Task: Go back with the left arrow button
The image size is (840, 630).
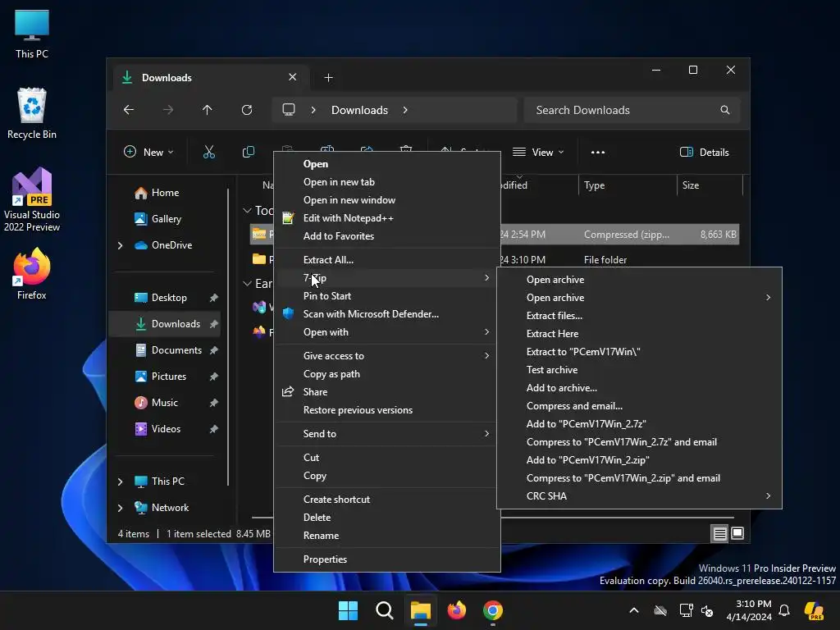Action: [129, 110]
